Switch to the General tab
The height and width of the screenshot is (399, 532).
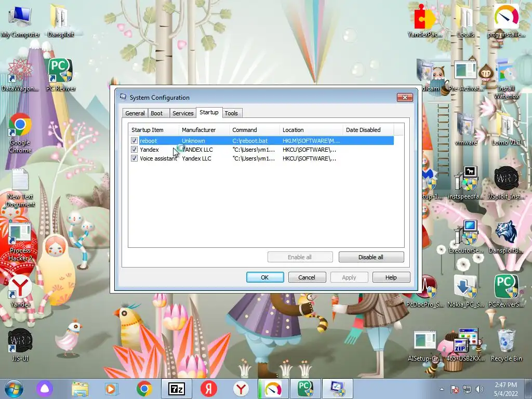(x=135, y=113)
